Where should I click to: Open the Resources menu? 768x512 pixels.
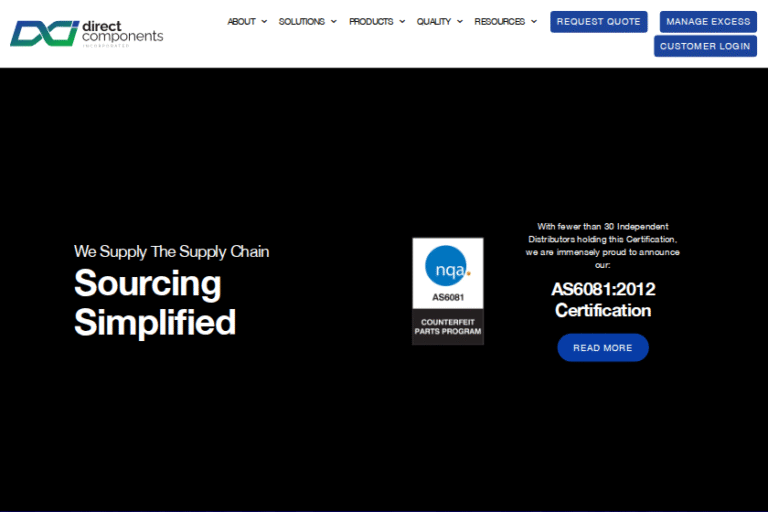[x=499, y=21]
